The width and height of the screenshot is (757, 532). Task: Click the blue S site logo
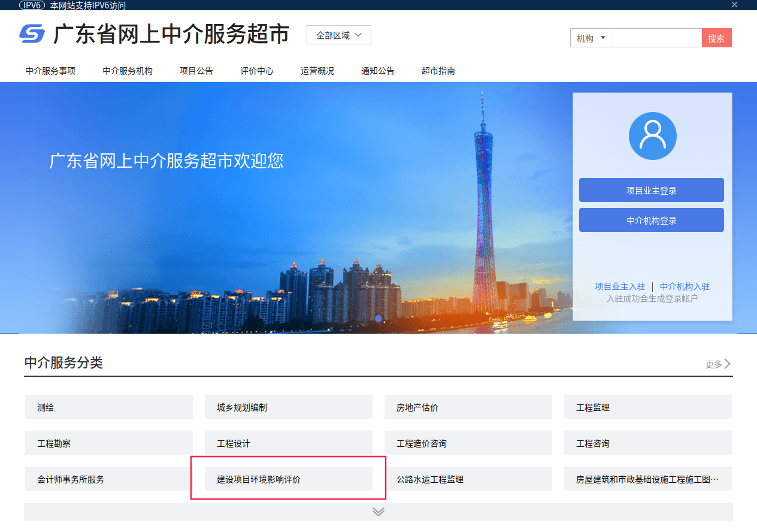click(32, 34)
